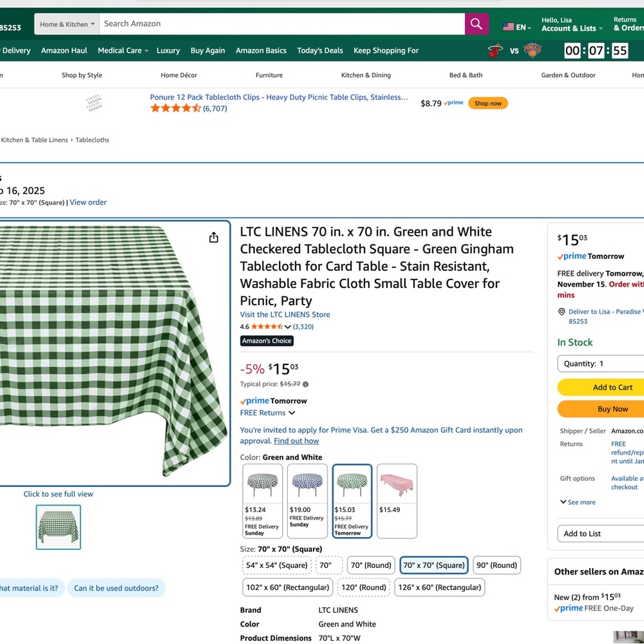Click the search magnifying glass icon
Viewport: 644px width, 644px height.
pos(476,24)
